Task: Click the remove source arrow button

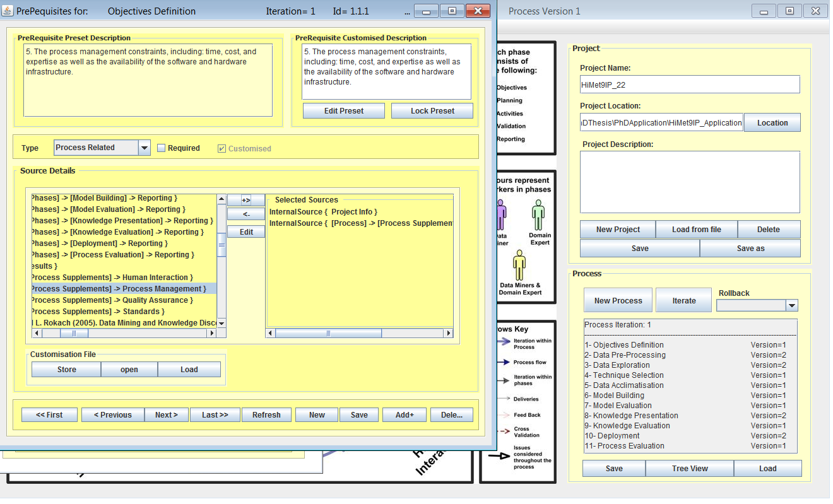Action: pos(246,214)
